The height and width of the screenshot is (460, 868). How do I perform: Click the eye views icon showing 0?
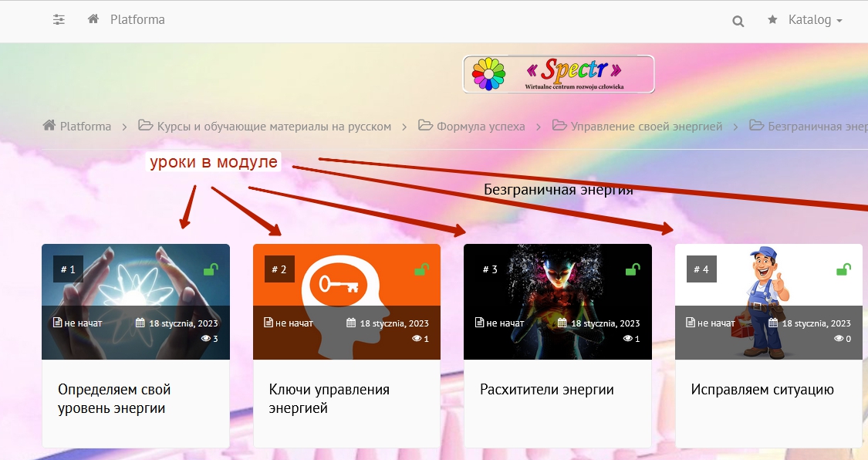tap(839, 338)
